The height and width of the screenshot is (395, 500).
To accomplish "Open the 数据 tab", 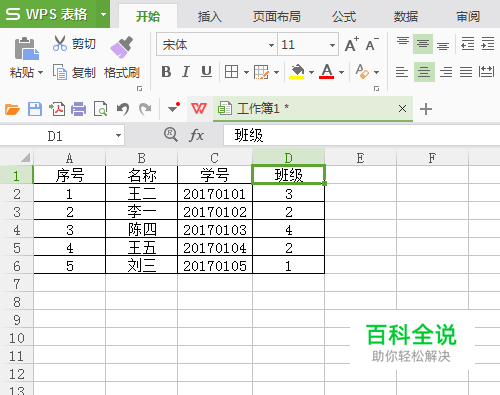I will [406, 16].
